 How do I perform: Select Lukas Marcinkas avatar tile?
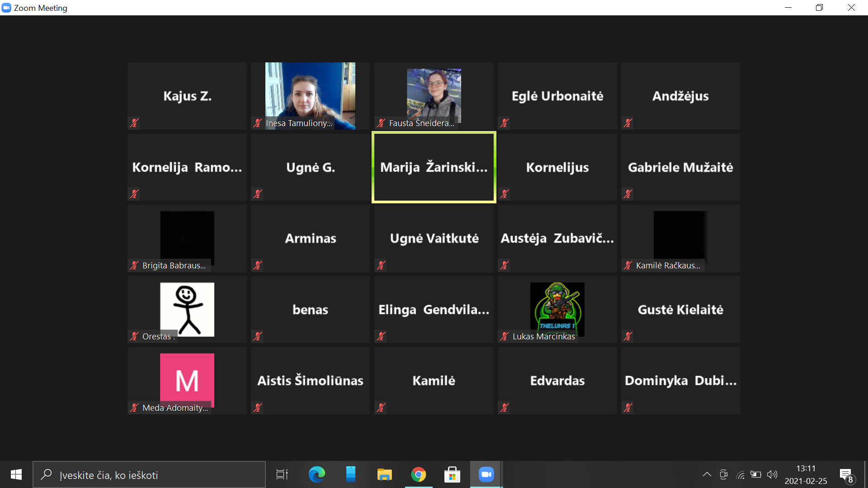[557, 310]
